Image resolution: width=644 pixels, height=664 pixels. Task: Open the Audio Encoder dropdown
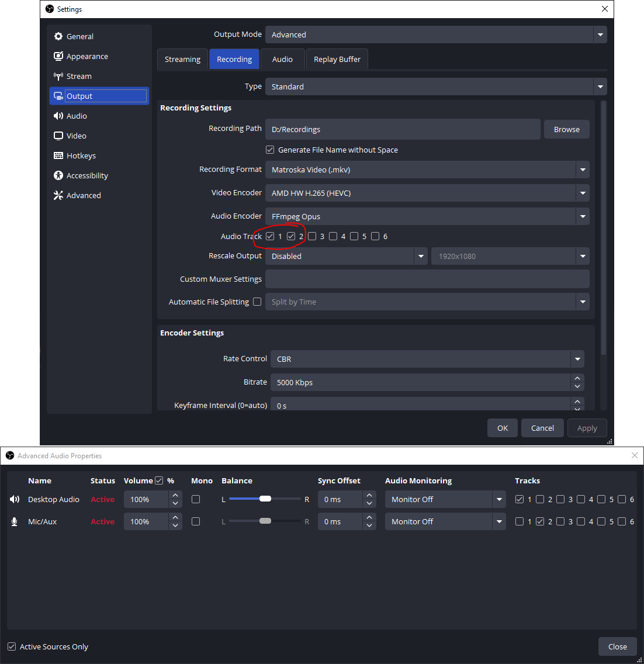pyautogui.click(x=427, y=216)
